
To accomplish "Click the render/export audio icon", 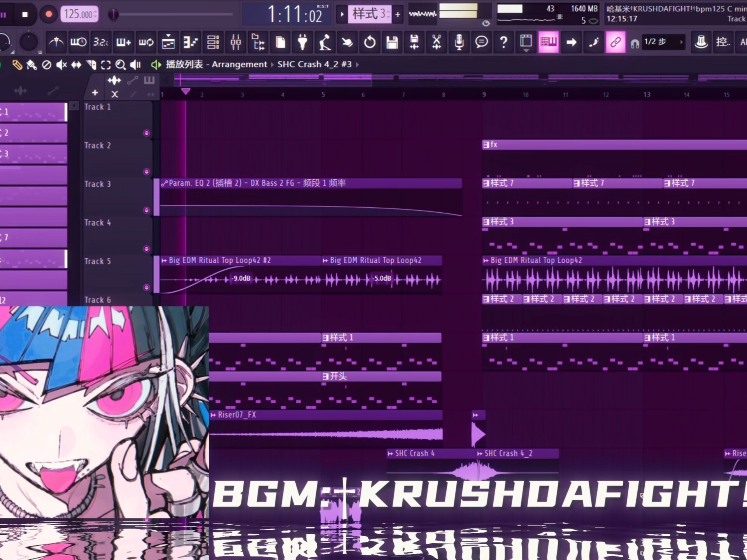I will click(414, 42).
